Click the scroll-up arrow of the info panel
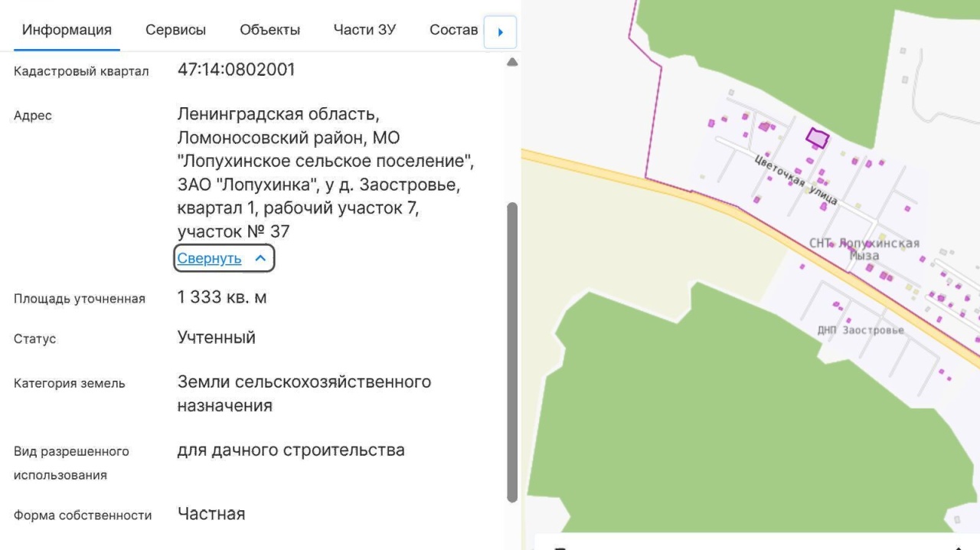Viewport: 980px width, 550px height. tap(512, 62)
